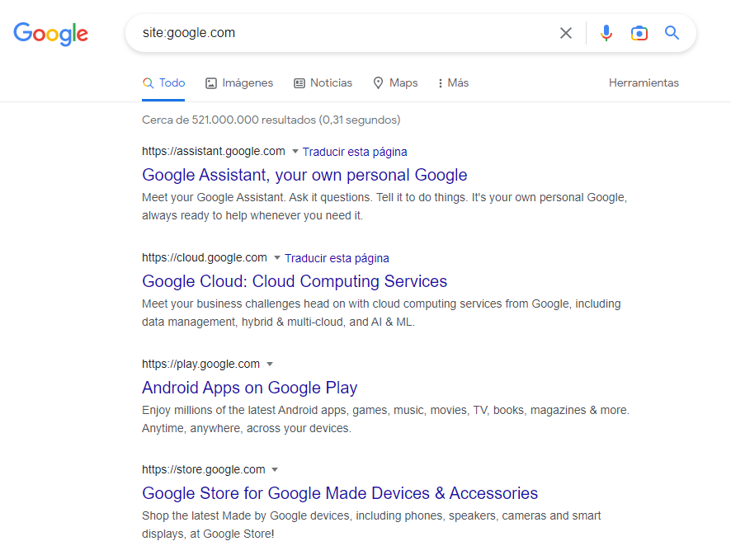Select the Todo tab
Image resolution: width=731 pixels, height=560 pixels.
point(163,83)
